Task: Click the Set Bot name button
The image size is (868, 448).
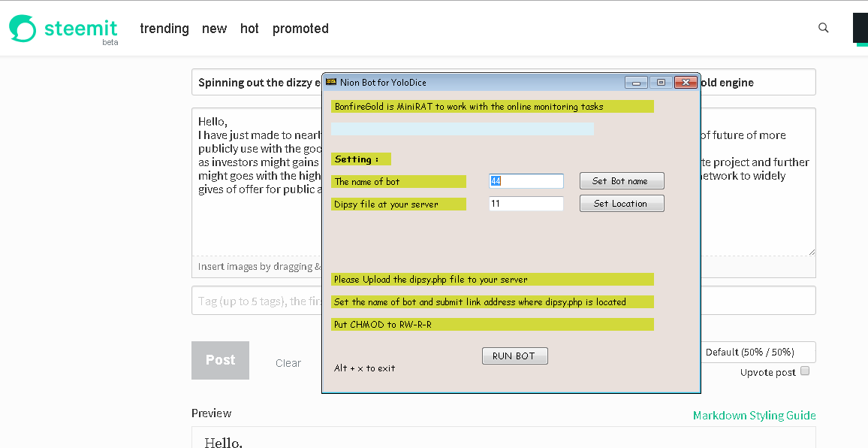Action: (622, 180)
